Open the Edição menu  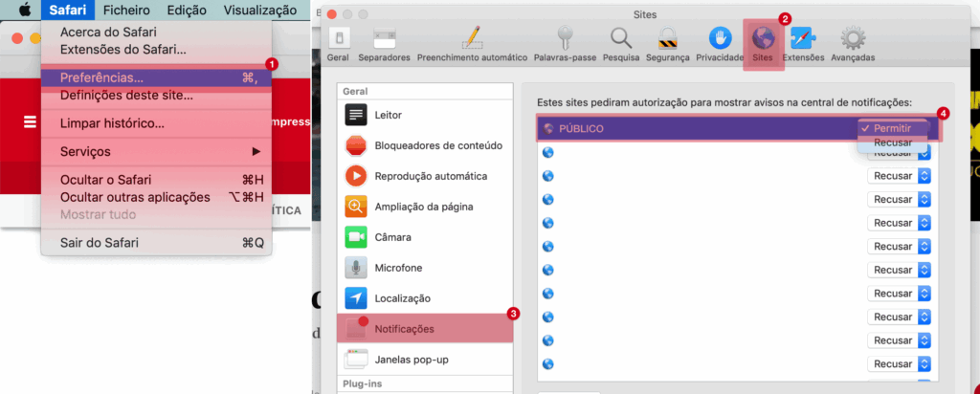tap(187, 10)
